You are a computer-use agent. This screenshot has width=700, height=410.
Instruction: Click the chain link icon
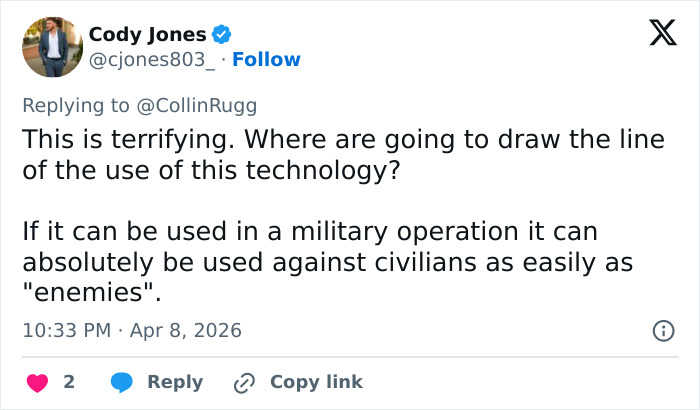tap(244, 382)
